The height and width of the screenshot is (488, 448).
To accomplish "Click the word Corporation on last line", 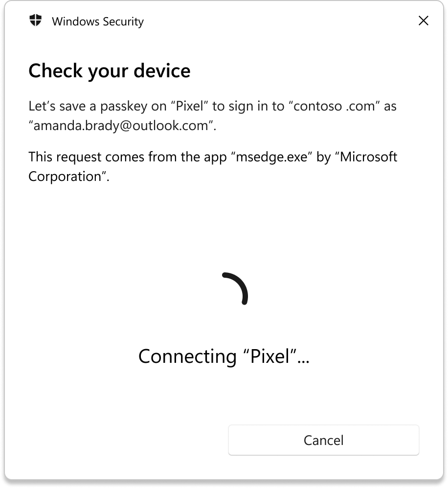I will point(65,177).
